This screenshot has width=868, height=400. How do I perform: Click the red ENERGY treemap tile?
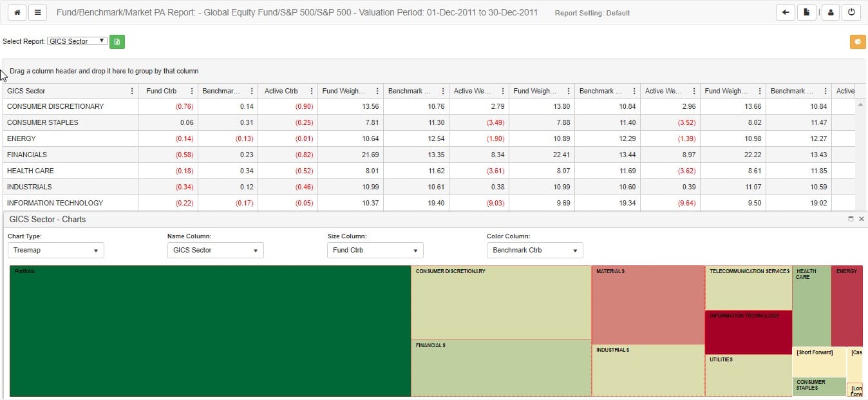[847, 306]
